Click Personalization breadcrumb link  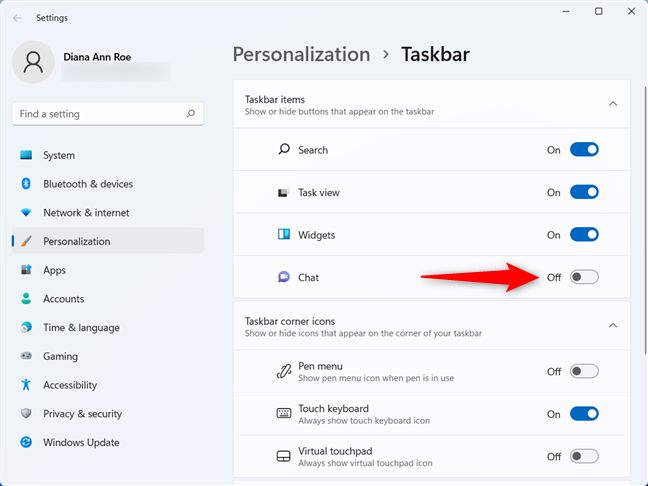click(x=301, y=55)
